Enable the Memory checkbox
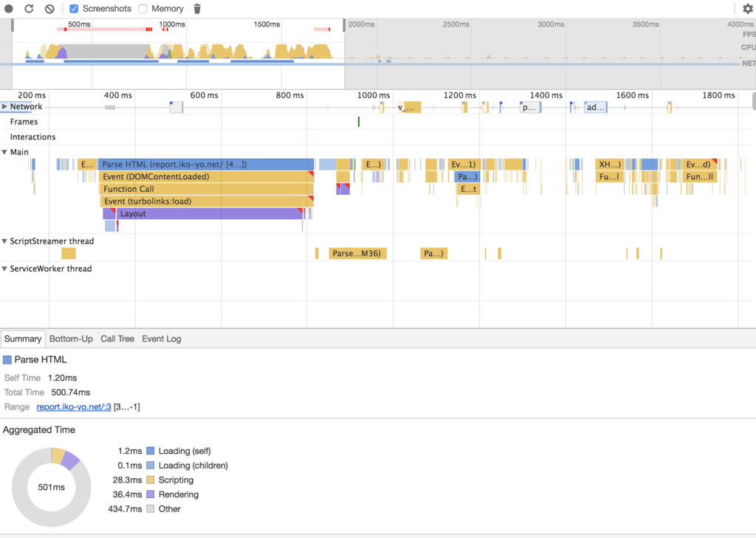Image resolution: width=756 pixels, height=538 pixels. (142, 9)
